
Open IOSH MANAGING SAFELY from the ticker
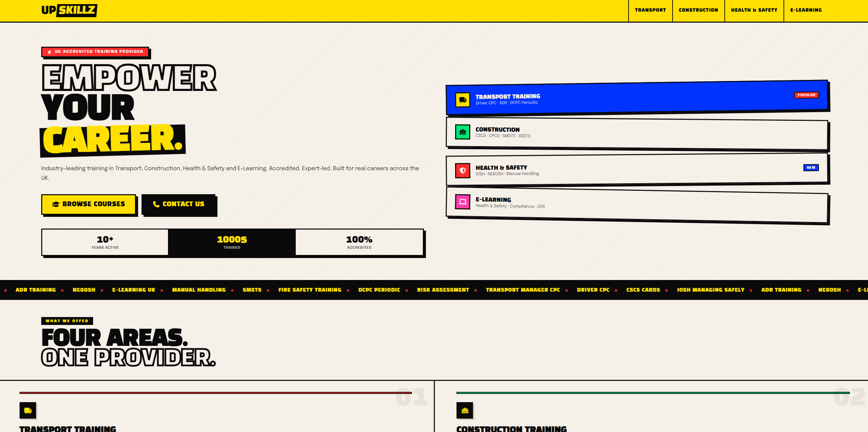[x=710, y=290]
